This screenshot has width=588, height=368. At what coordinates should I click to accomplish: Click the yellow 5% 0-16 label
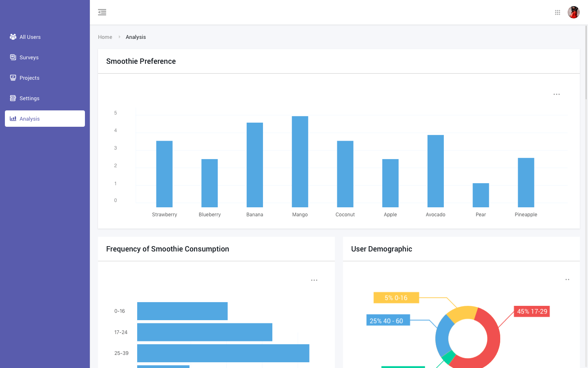pyautogui.click(x=396, y=298)
